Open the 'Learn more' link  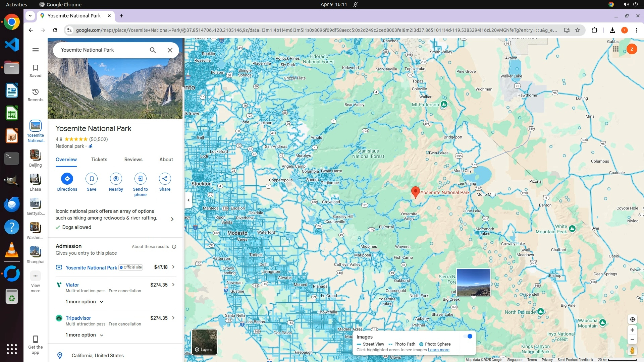click(438, 350)
